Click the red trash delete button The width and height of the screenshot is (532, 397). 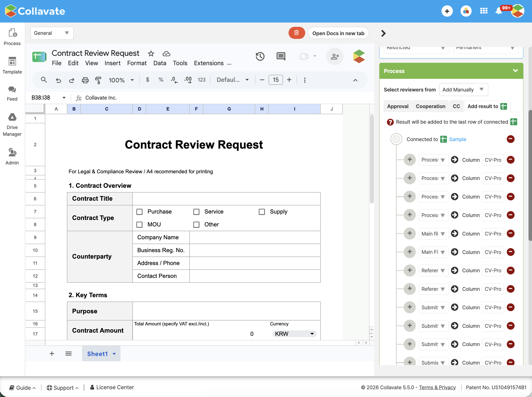[297, 33]
